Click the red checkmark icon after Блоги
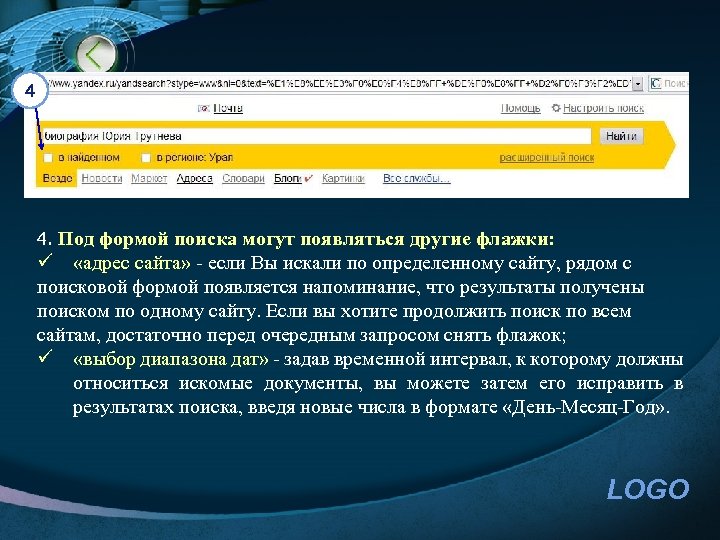 (308, 178)
